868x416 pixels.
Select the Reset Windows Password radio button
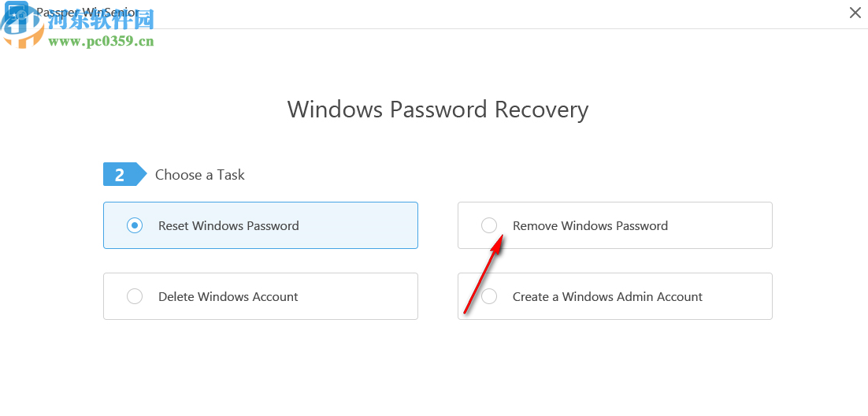click(135, 225)
